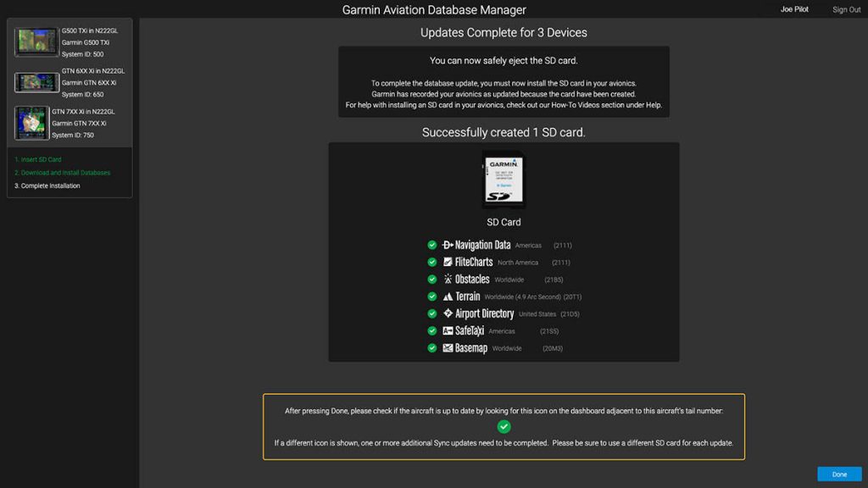The height and width of the screenshot is (488, 868).
Task: Select the Obstacles database icon
Action: 447,279
